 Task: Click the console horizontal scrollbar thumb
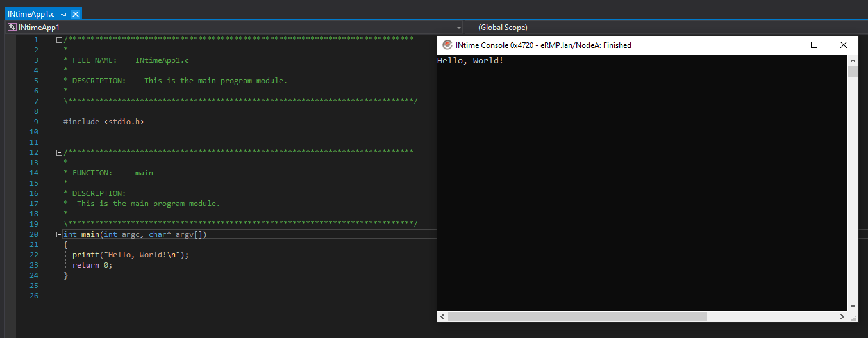click(577, 317)
